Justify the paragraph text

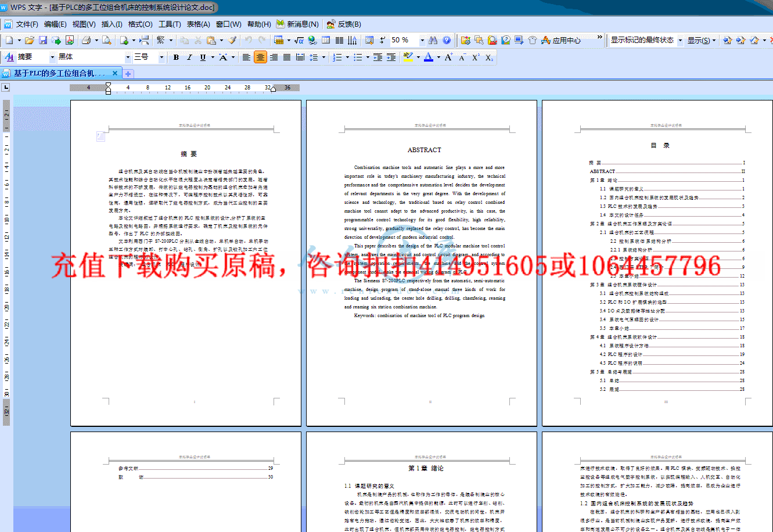(x=287, y=57)
